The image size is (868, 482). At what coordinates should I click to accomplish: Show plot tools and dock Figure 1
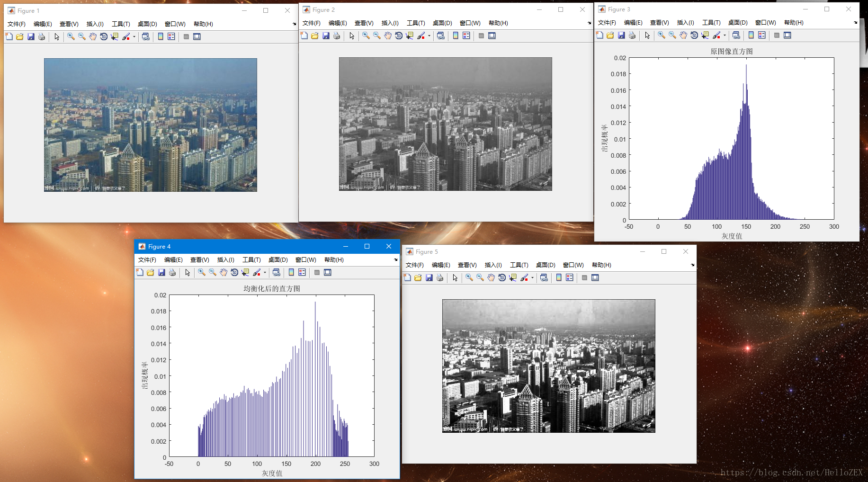(x=197, y=36)
